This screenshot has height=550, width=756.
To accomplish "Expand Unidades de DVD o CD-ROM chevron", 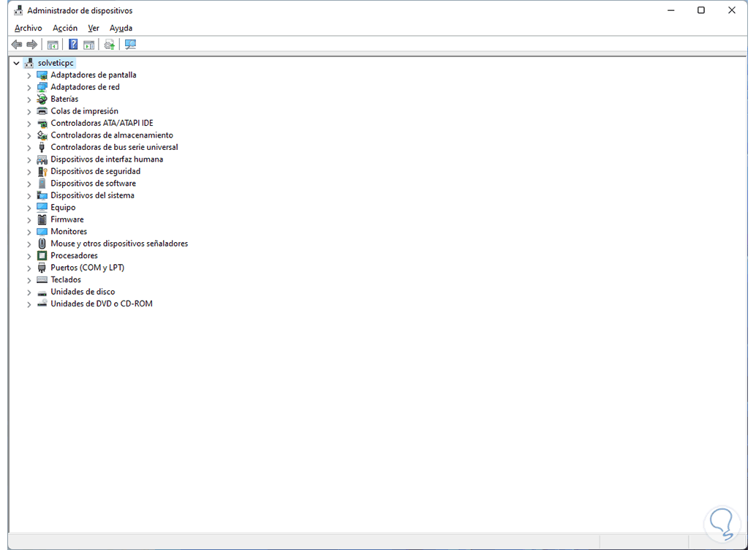I will point(29,304).
